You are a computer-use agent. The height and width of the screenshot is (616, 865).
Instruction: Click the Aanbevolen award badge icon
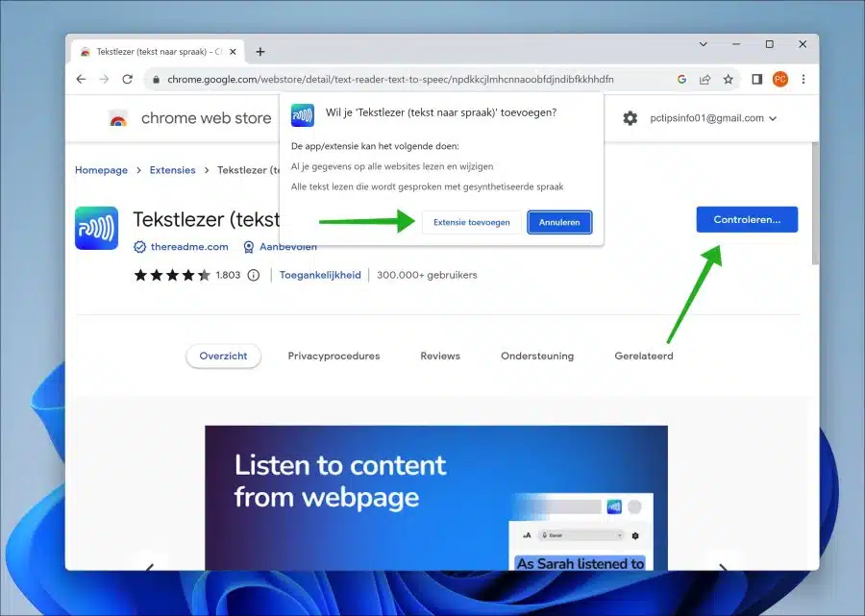tap(249, 247)
